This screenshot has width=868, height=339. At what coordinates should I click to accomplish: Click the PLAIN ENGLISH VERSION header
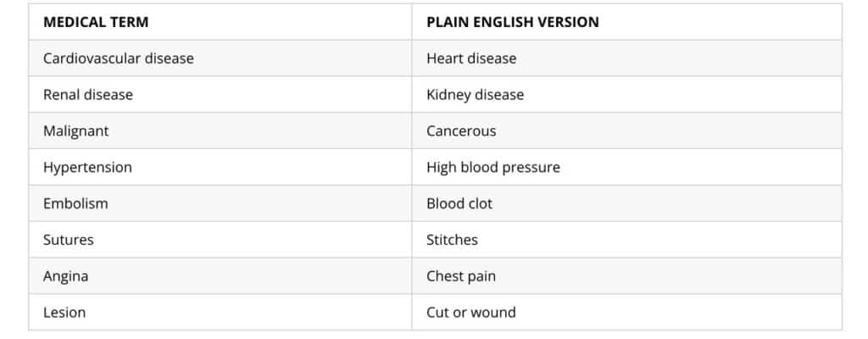tap(512, 22)
